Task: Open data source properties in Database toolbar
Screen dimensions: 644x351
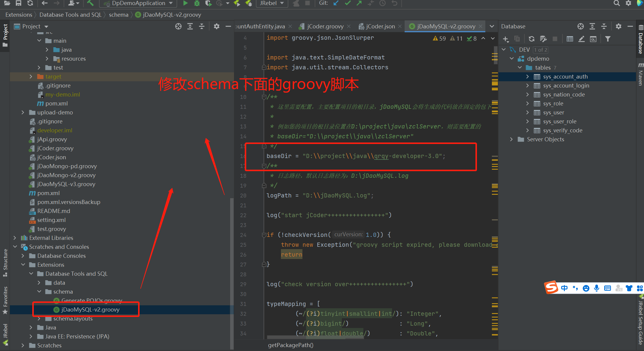Action: pyautogui.click(x=543, y=39)
